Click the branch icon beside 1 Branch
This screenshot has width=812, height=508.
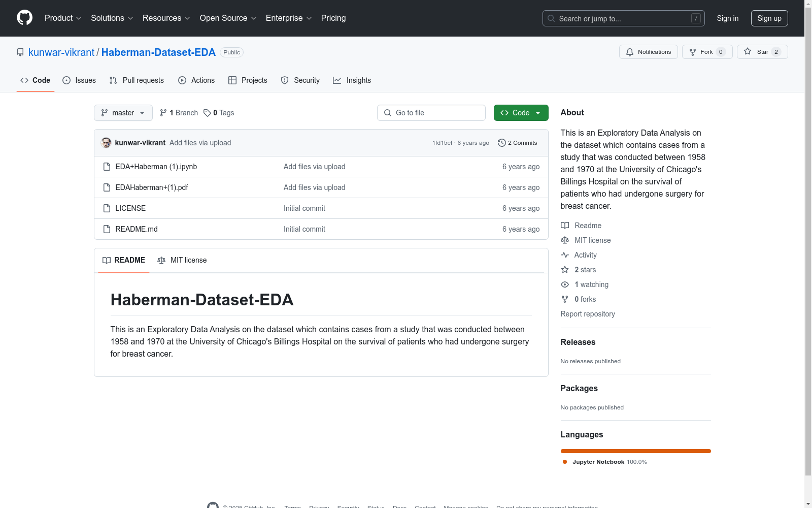click(x=163, y=113)
